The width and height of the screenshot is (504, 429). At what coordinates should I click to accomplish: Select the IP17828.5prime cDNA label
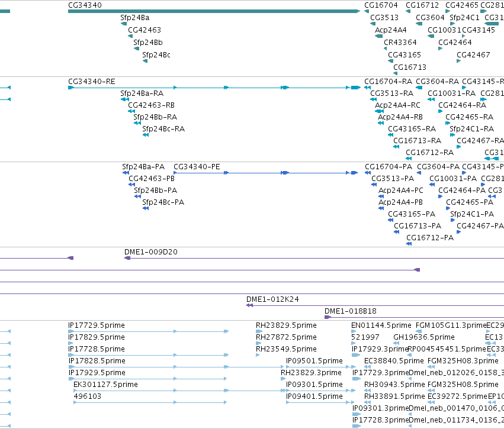97,361
